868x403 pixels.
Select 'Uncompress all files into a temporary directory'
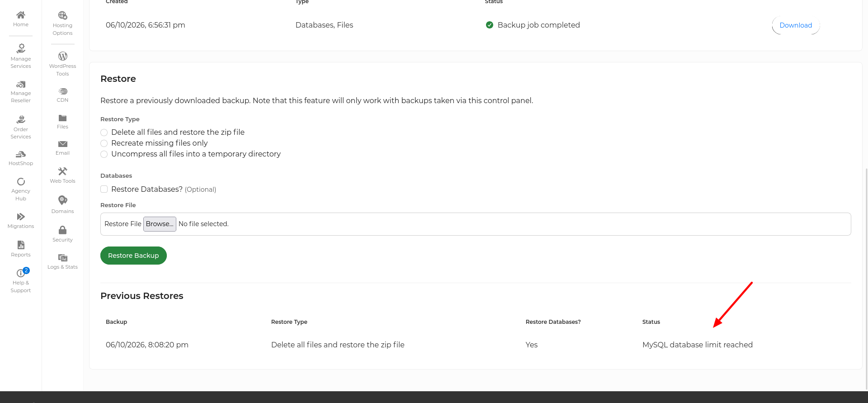(x=104, y=154)
